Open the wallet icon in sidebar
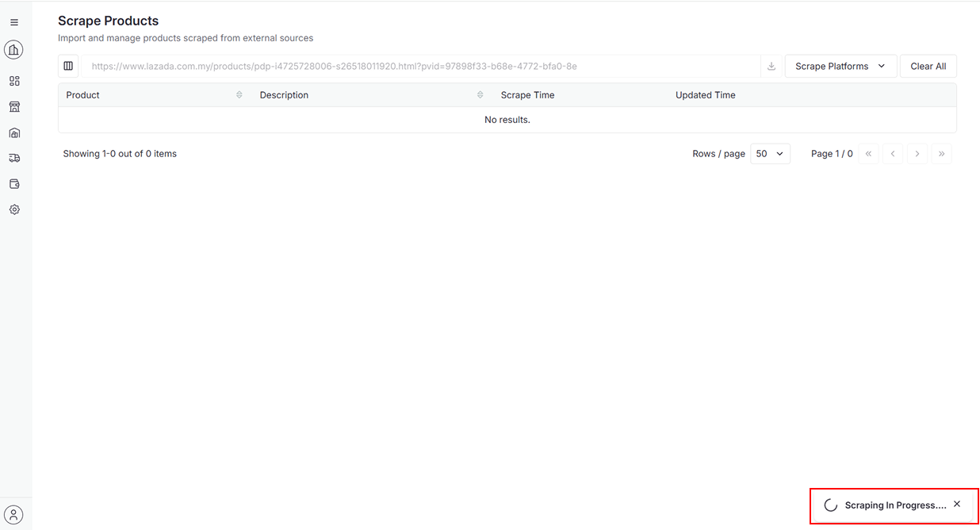 point(14,184)
